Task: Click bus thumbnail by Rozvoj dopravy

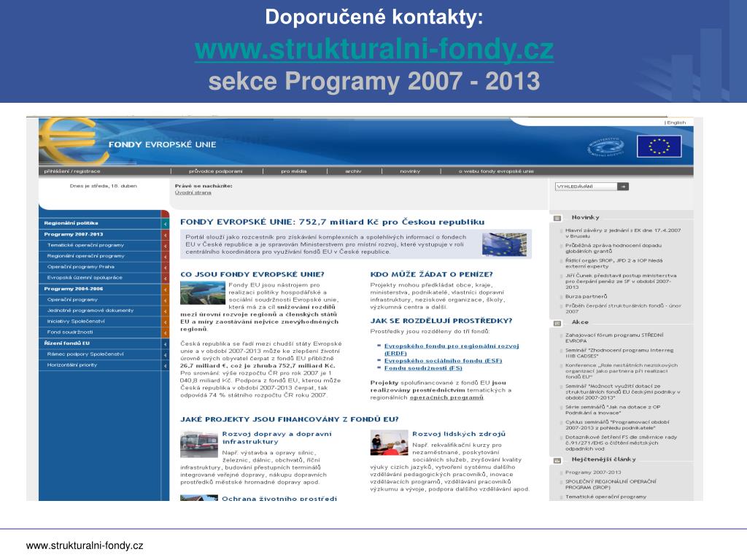Action: [199, 444]
